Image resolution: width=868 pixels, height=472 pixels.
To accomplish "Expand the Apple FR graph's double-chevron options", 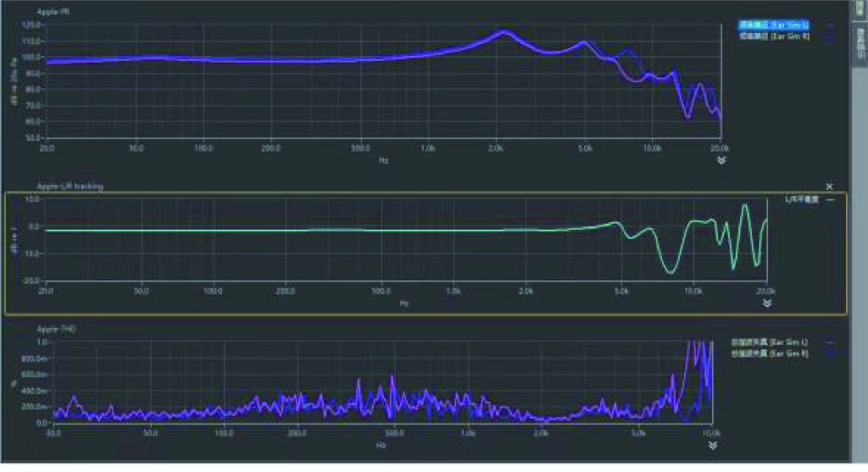I will point(721,160).
